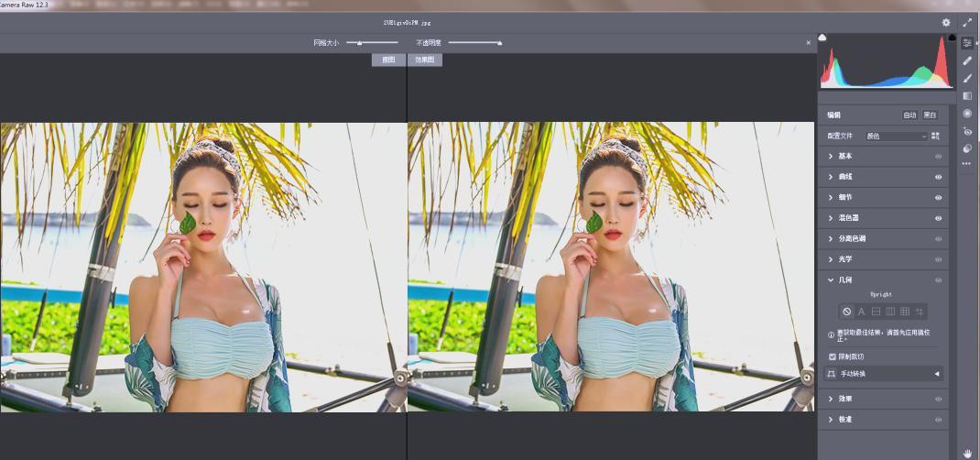Select the Red Eye removal tool
The image size is (980, 460).
[967, 131]
